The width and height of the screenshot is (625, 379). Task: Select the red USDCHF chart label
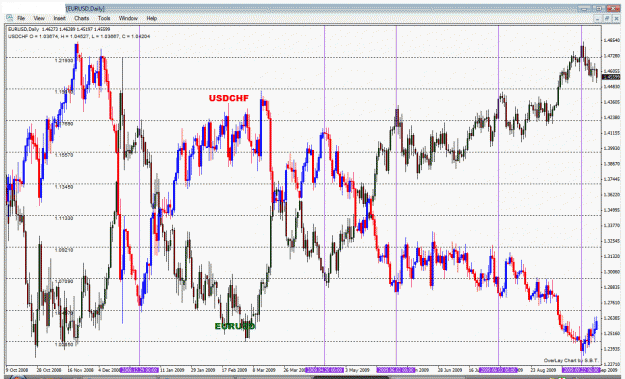pos(229,98)
